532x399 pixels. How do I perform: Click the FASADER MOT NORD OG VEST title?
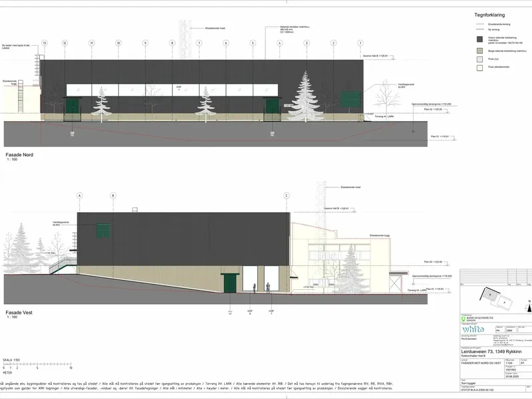481,363
